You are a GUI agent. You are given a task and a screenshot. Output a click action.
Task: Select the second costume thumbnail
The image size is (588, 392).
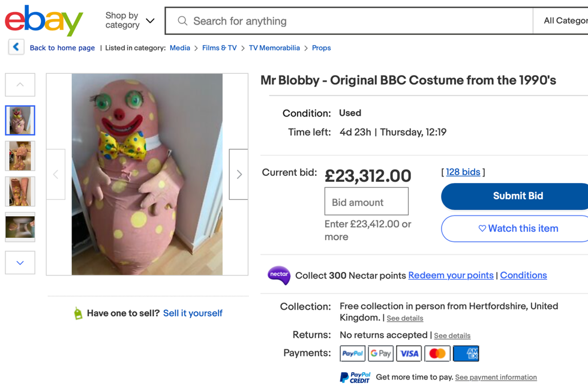[x=20, y=155]
